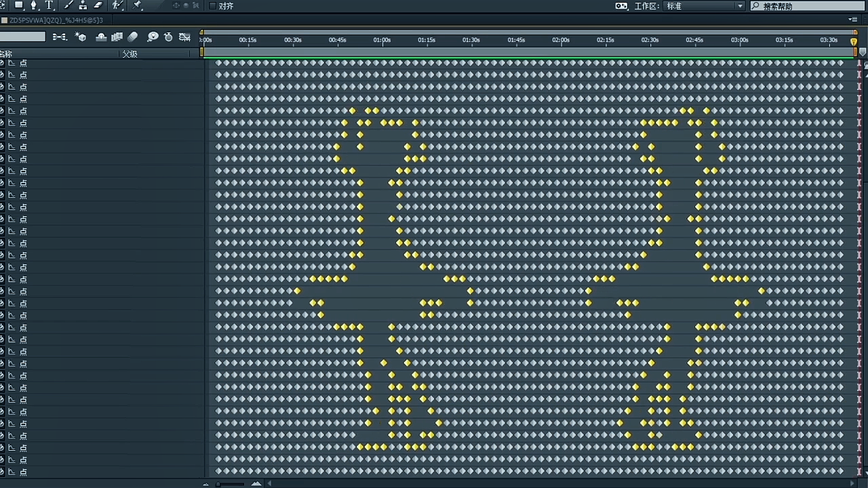Select the Puppet Pin tool

click(x=138, y=5)
